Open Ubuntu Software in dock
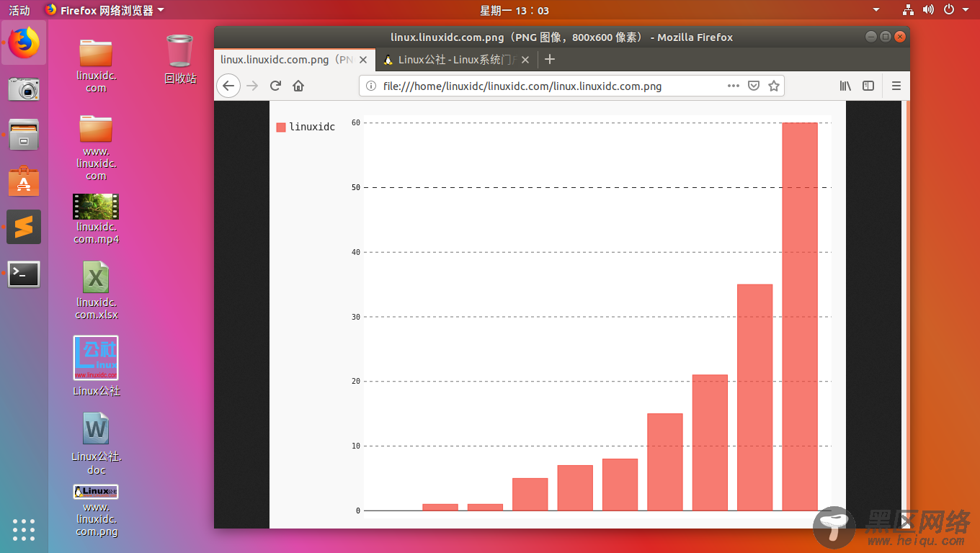Image resolution: width=980 pixels, height=553 pixels. pos(24,181)
